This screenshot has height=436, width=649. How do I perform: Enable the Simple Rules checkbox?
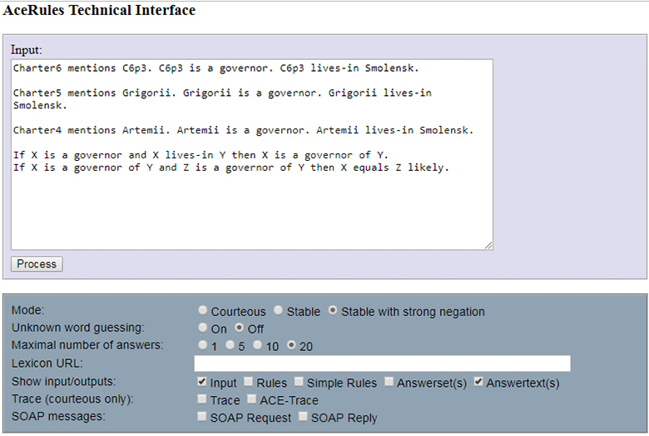299,382
